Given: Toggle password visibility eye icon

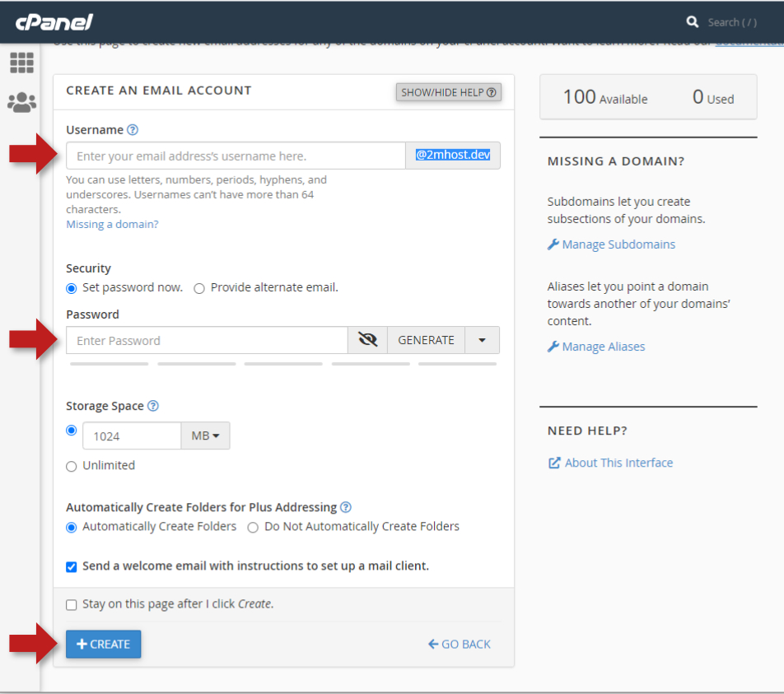Looking at the screenshot, I should pyautogui.click(x=367, y=340).
